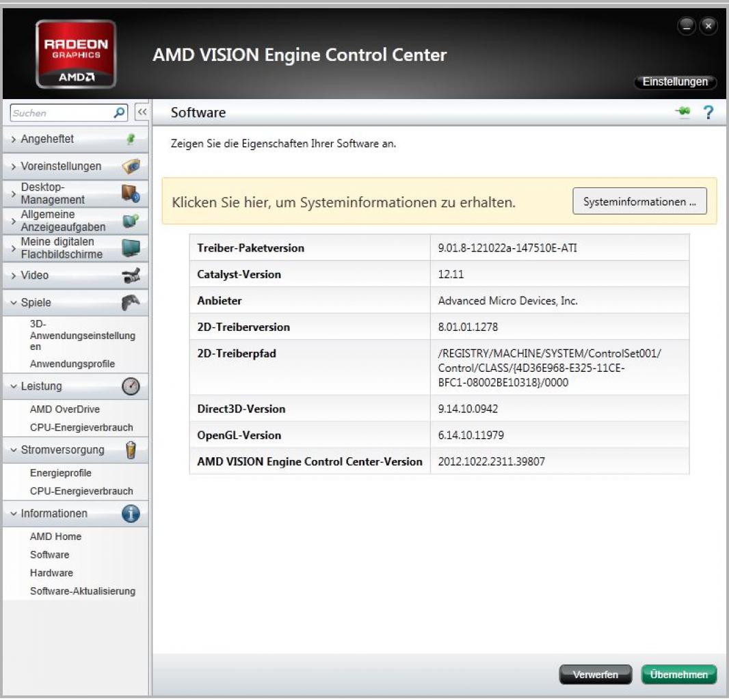Click the Leistung gauge icon
The height and width of the screenshot is (700, 729).
131,386
